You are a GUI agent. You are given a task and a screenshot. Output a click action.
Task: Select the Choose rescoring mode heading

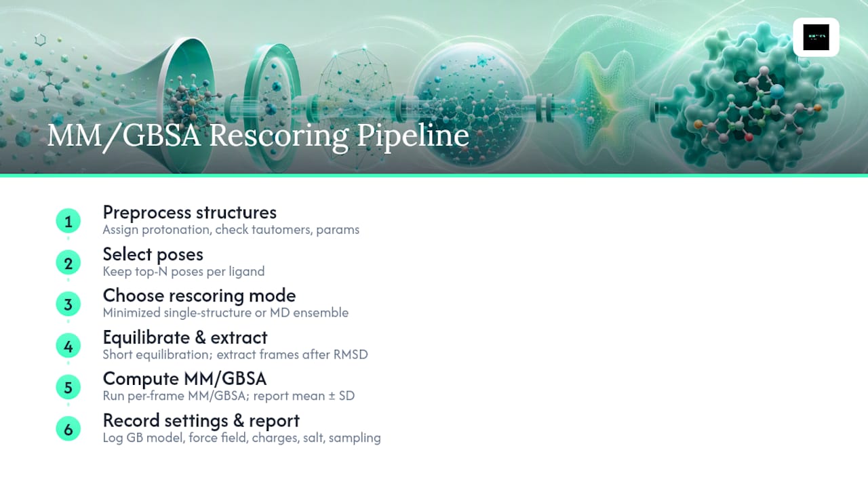coord(199,296)
